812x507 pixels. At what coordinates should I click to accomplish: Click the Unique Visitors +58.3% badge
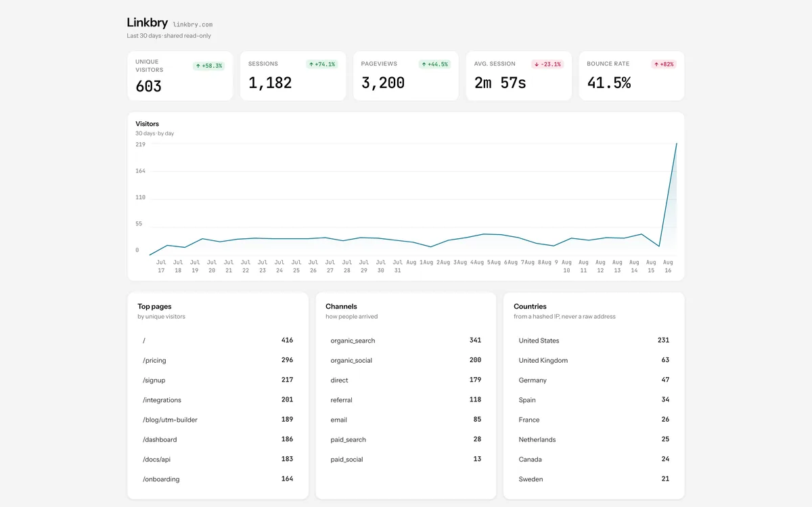208,66
